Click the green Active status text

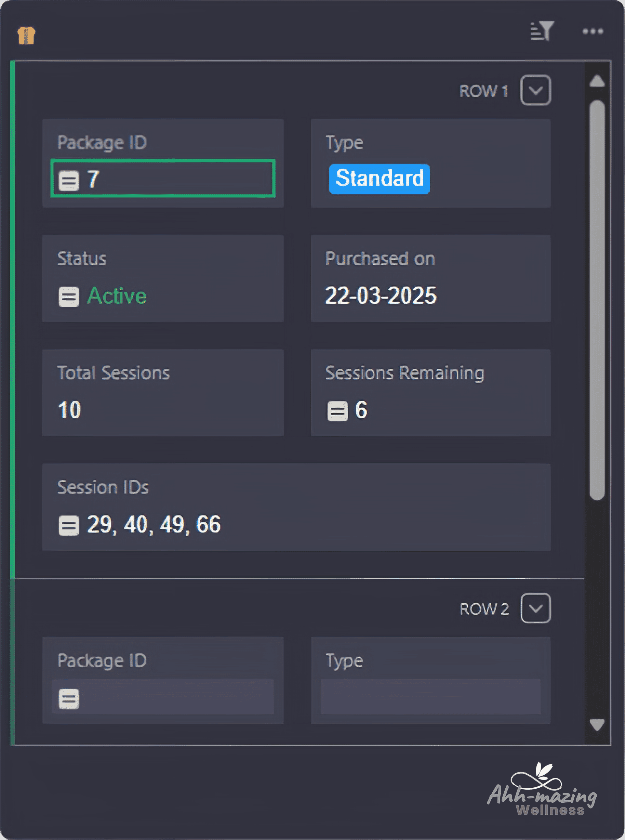pos(117,296)
